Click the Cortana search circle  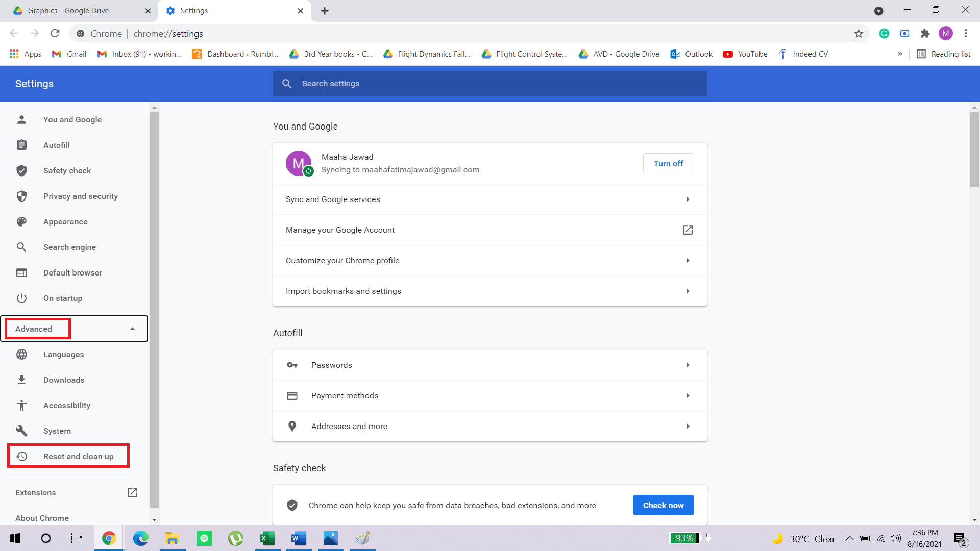46,538
